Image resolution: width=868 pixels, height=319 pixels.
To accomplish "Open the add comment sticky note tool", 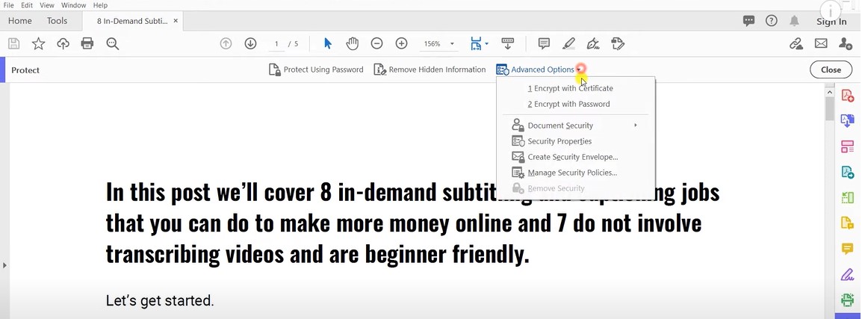I will pos(544,44).
